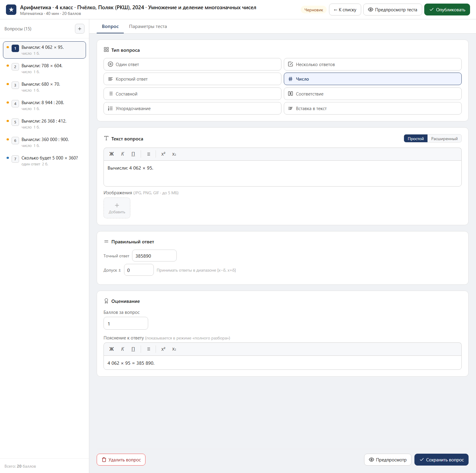Apply subscript in explanation toolbar
This screenshot has width=476, height=473.
tap(174, 349)
